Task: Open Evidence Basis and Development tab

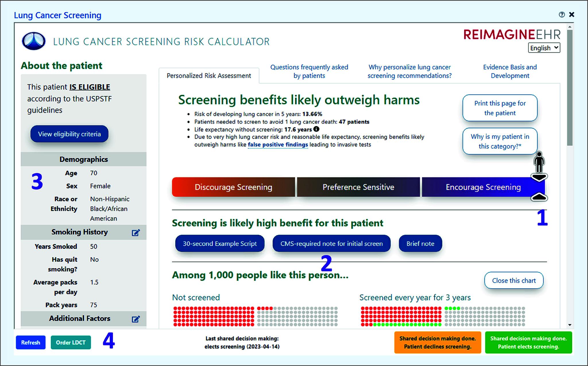Action: click(510, 71)
